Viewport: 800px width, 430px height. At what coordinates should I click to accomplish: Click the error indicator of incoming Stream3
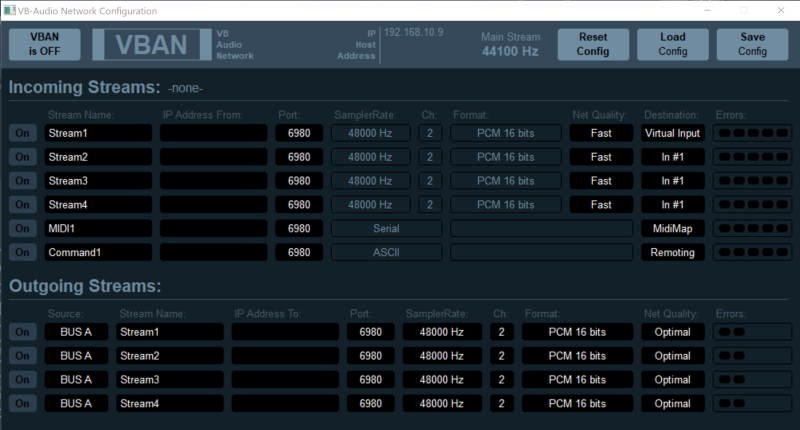pyautogui.click(x=751, y=181)
